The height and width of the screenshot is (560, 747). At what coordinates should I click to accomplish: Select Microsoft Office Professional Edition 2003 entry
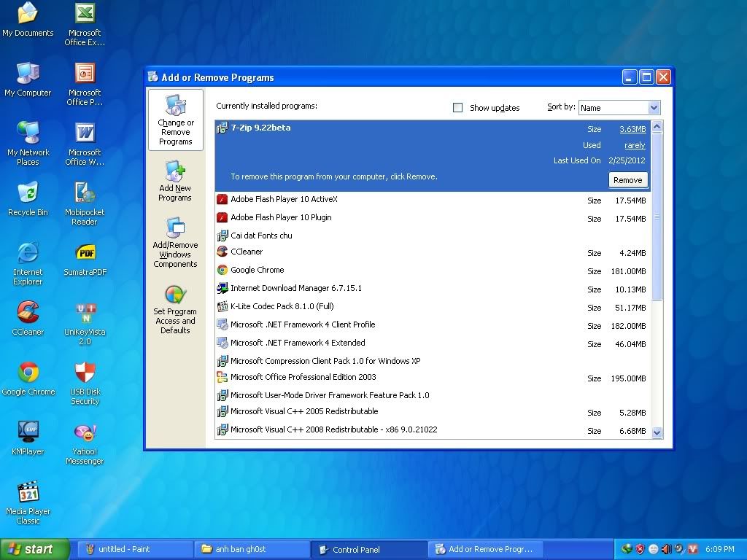pos(432,378)
